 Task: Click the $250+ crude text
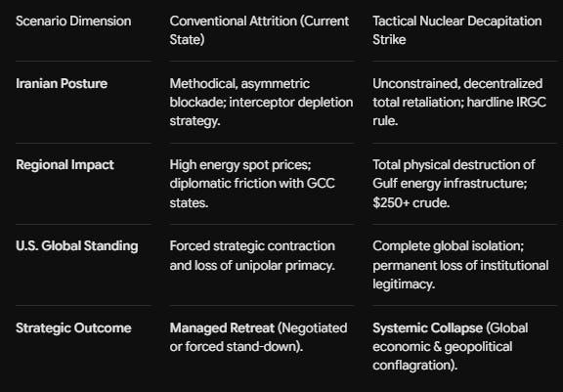411,202
